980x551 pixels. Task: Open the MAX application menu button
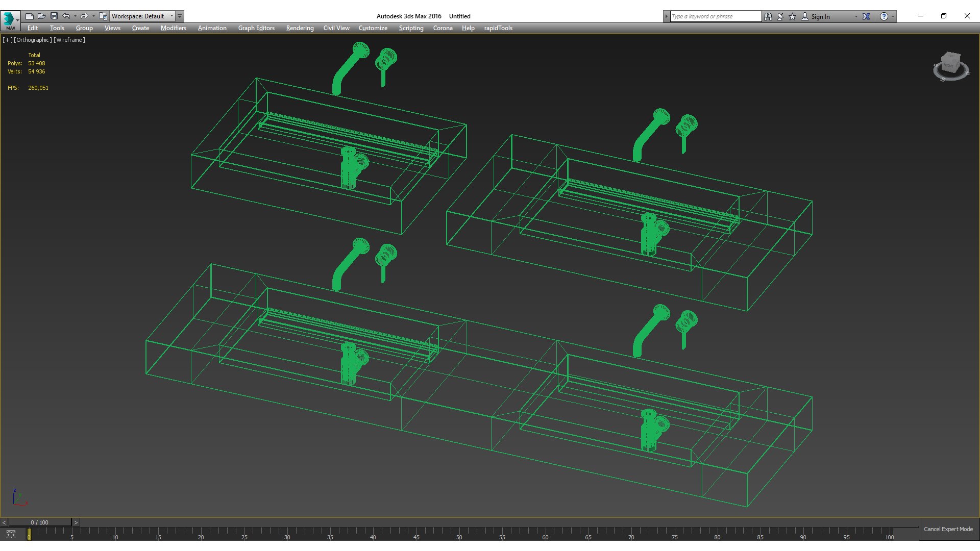coord(10,20)
